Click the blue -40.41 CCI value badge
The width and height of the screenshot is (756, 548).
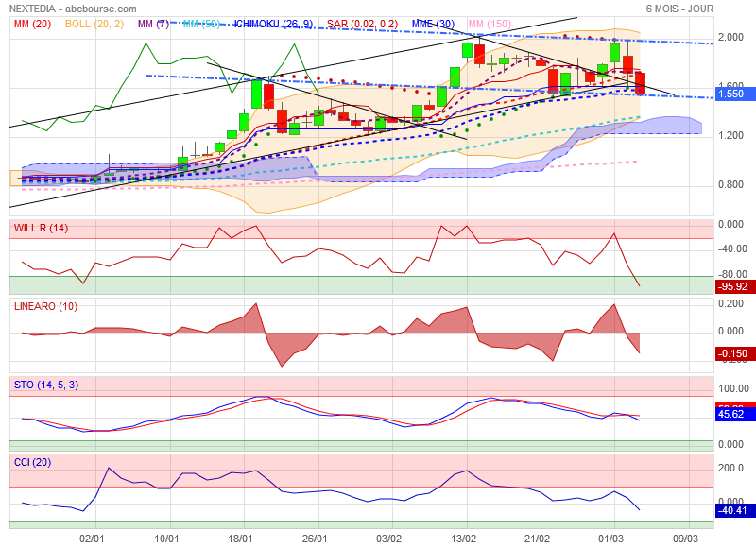click(x=735, y=510)
